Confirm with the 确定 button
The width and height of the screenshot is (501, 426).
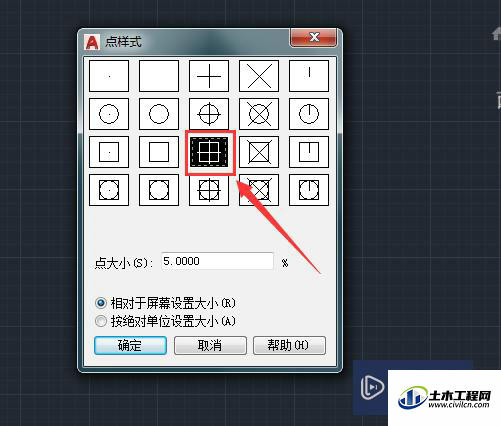point(130,345)
